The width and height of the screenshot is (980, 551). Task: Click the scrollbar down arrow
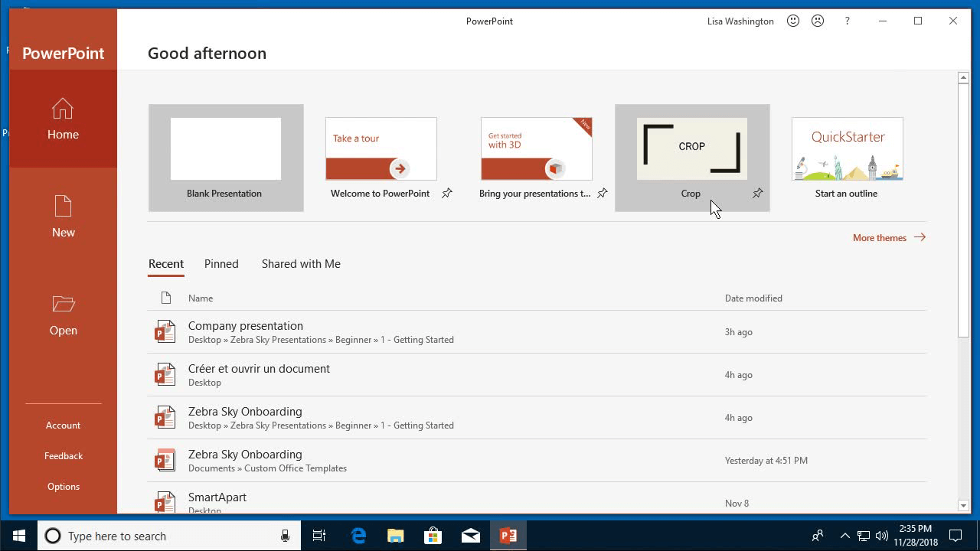click(963, 505)
